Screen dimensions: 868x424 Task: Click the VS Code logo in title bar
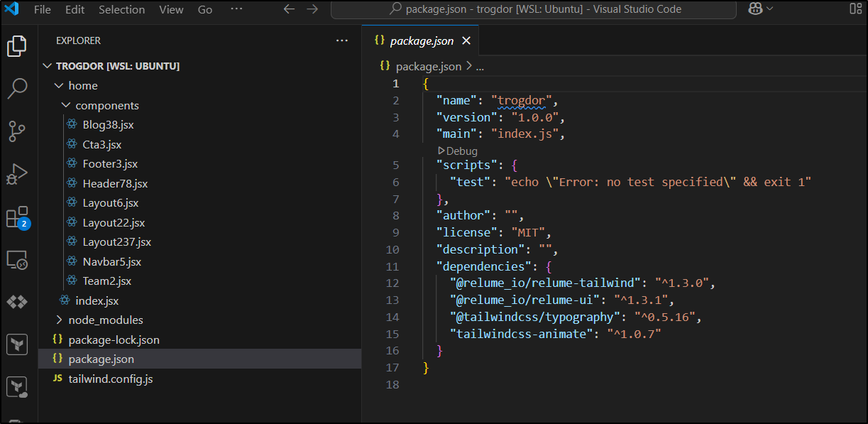[x=11, y=9]
